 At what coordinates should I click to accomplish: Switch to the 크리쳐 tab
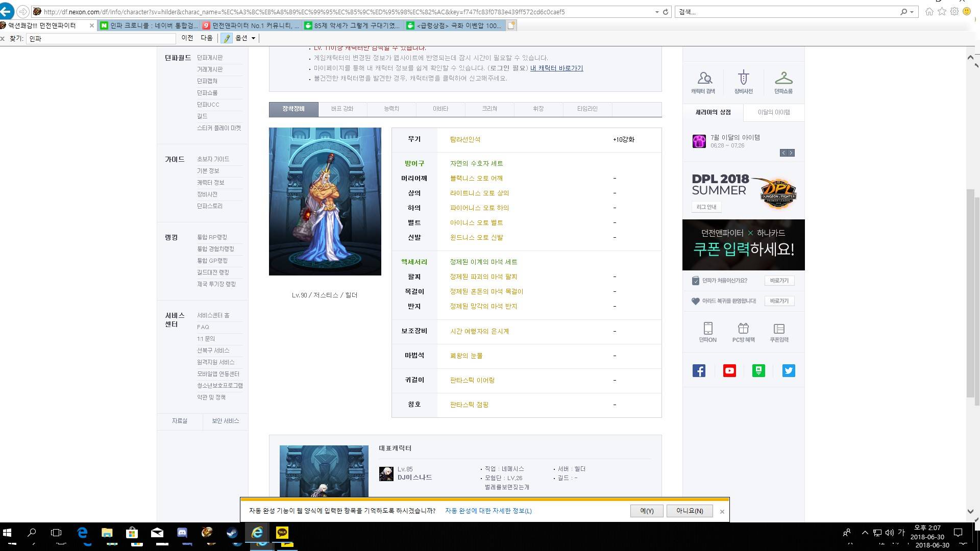(489, 109)
